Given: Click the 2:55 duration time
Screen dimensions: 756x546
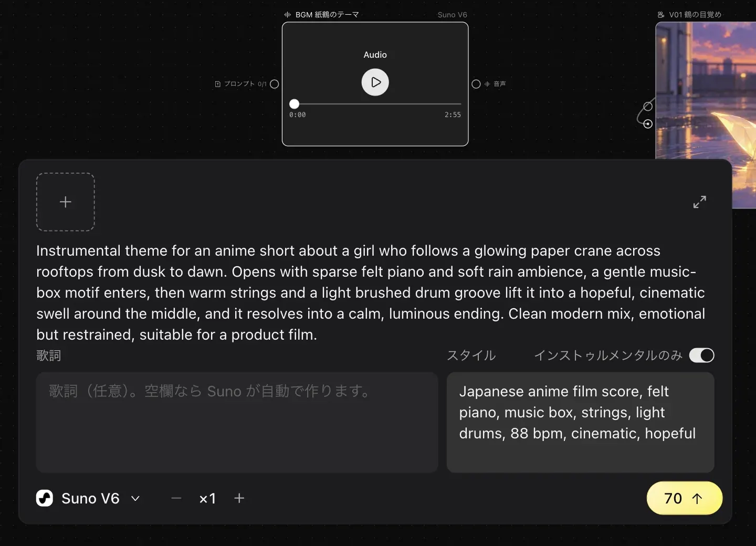Looking at the screenshot, I should pyautogui.click(x=453, y=114).
